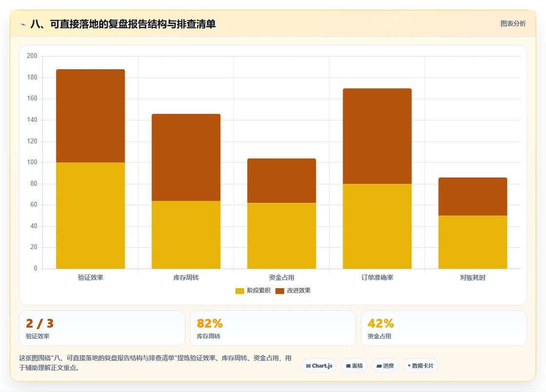Click the 82% value text
Viewport: 546px width, 392px height.
pyautogui.click(x=210, y=323)
